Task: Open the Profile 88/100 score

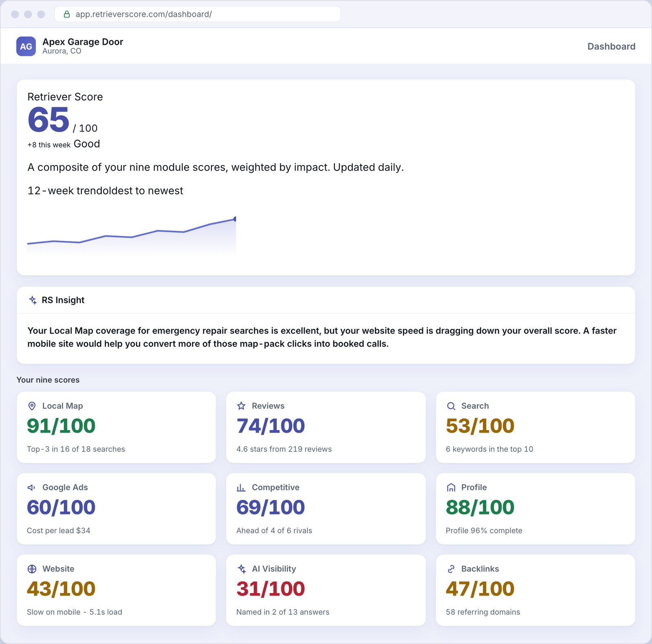Action: [x=480, y=508]
